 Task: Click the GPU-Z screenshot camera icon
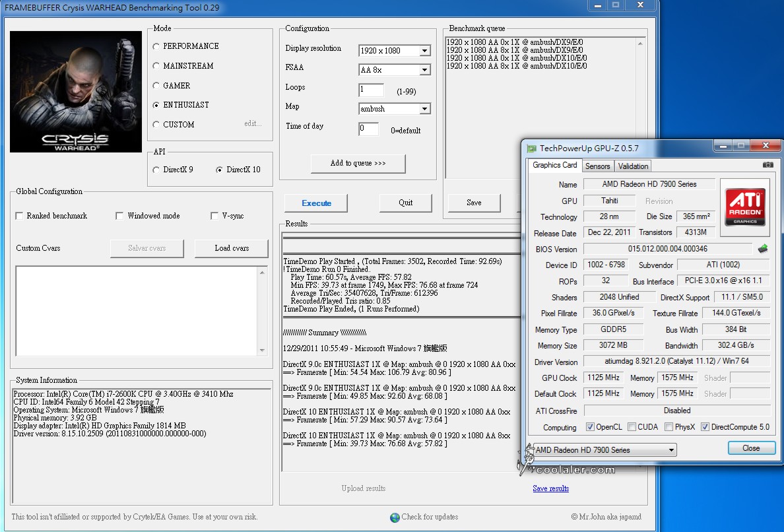tap(768, 165)
